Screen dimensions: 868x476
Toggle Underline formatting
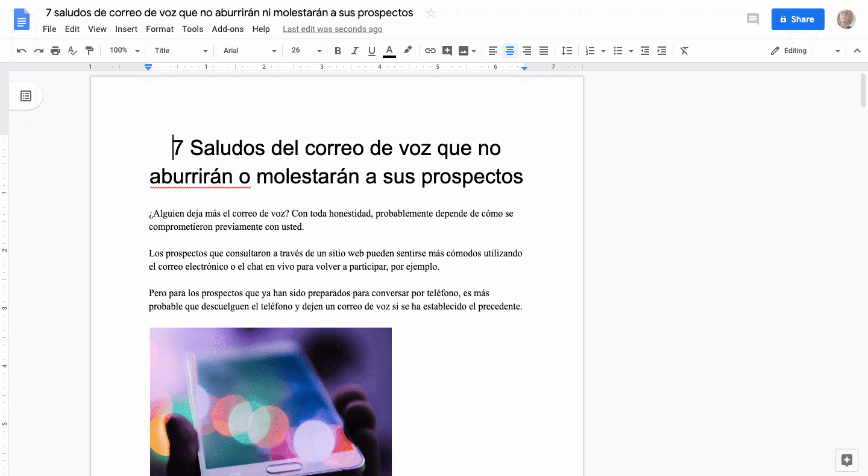pyautogui.click(x=371, y=51)
